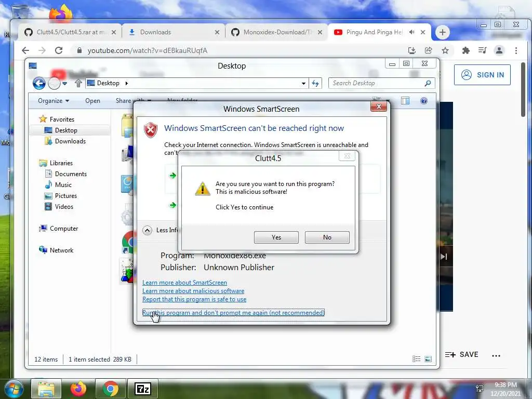Click the YouTube next video control
532x399 pixels.
[444, 257]
